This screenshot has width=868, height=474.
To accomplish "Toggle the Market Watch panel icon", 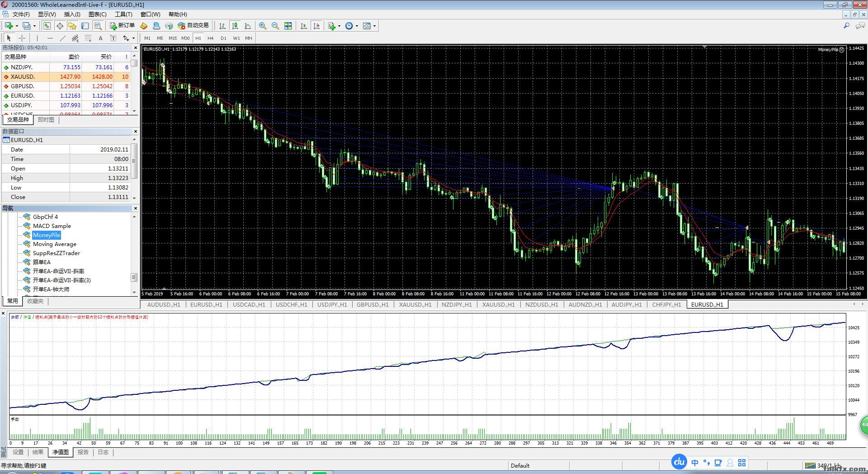I will tap(47, 26).
